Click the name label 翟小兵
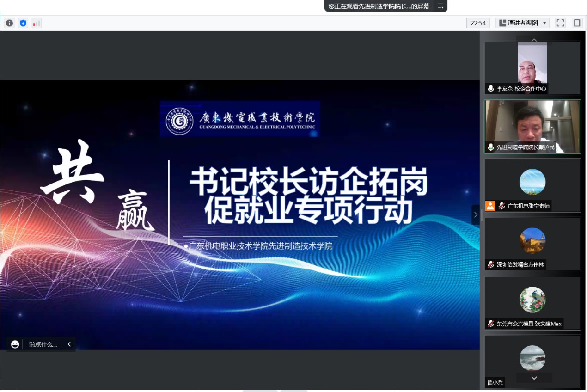 495,382
